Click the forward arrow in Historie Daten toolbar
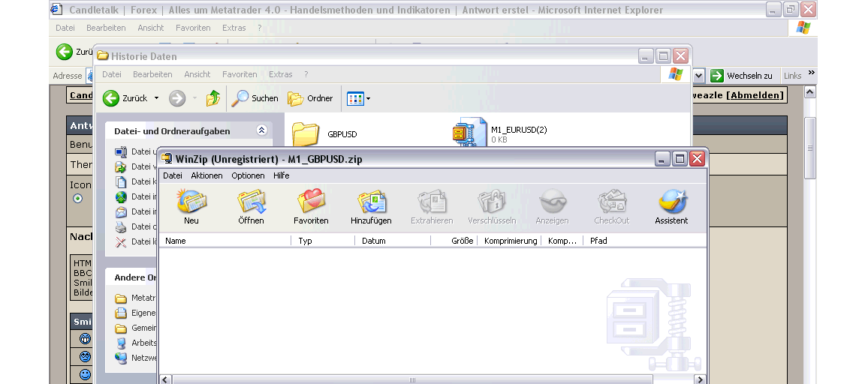The image size is (868, 384). 177,98
